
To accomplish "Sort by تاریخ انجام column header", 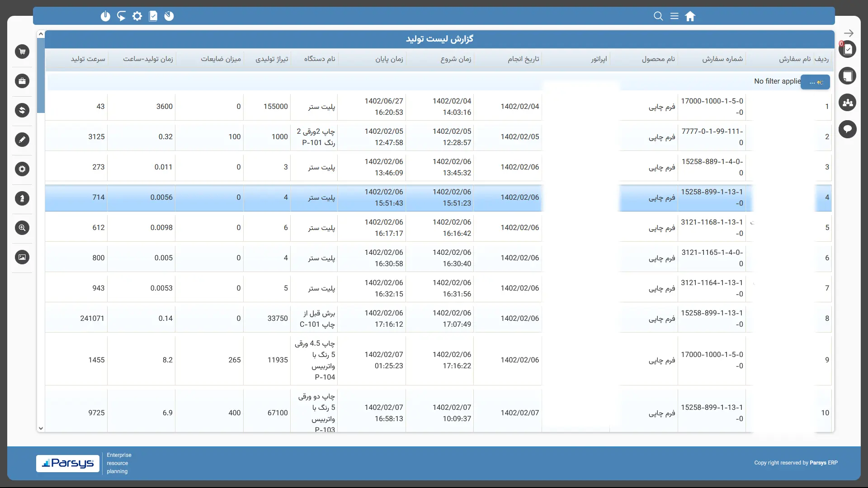I will click(x=523, y=59).
